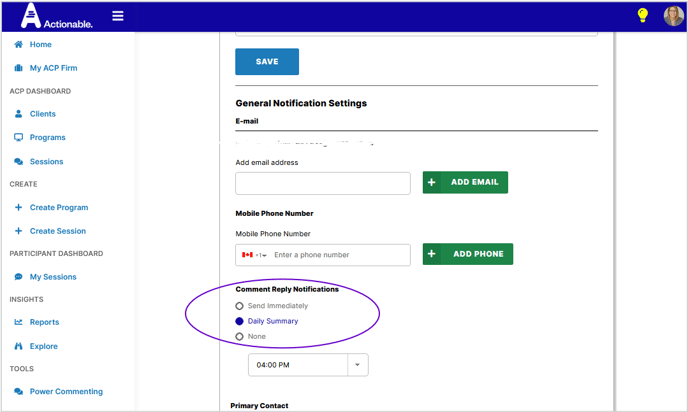Click the Explore binoculars icon
The image size is (688, 412).
click(x=18, y=346)
